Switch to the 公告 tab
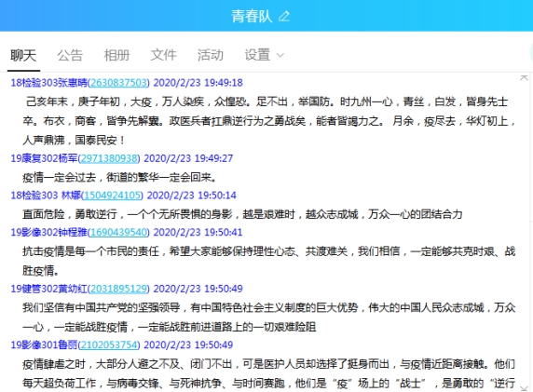Screen dimensions: 533x392 pyautogui.click(x=70, y=55)
